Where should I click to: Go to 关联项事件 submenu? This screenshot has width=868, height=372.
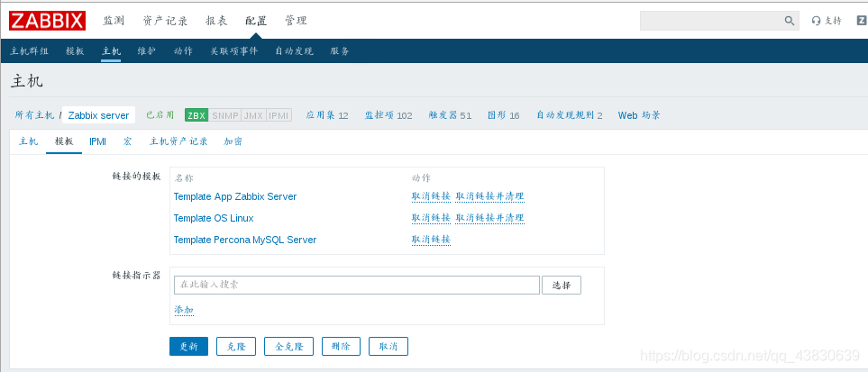(x=233, y=51)
